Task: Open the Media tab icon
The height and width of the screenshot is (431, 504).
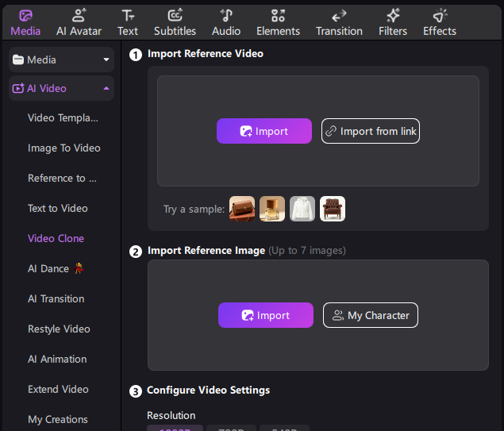Action: tap(25, 15)
